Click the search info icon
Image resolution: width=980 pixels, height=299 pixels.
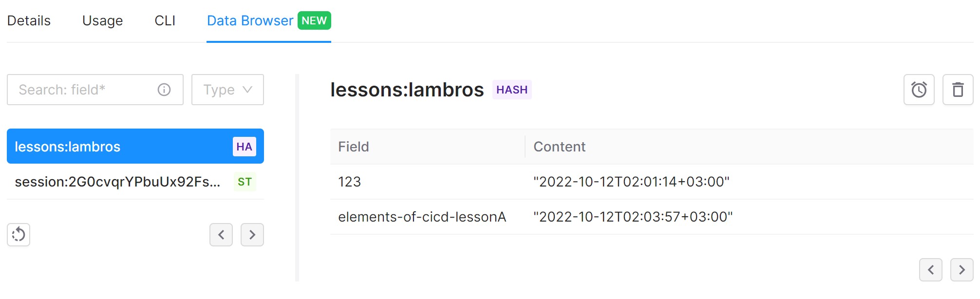[164, 90]
